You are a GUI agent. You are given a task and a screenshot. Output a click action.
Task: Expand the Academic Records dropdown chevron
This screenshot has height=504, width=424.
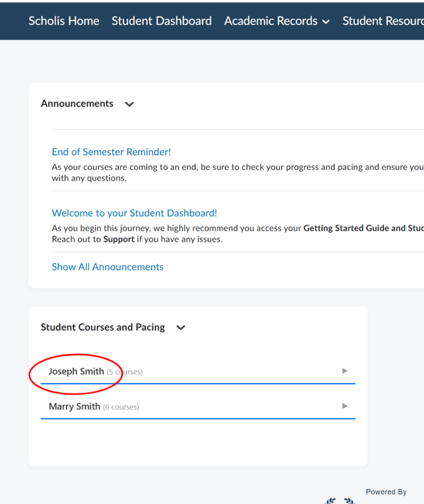326,22
